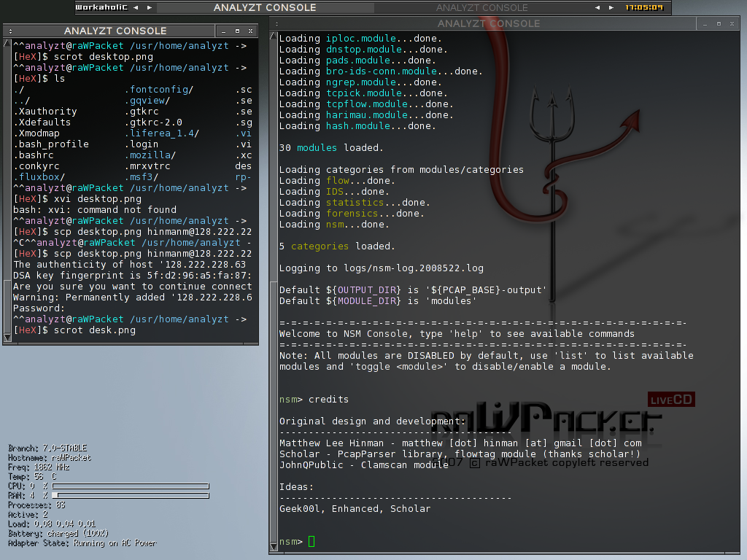Click the 'statistics' category name

355,203
